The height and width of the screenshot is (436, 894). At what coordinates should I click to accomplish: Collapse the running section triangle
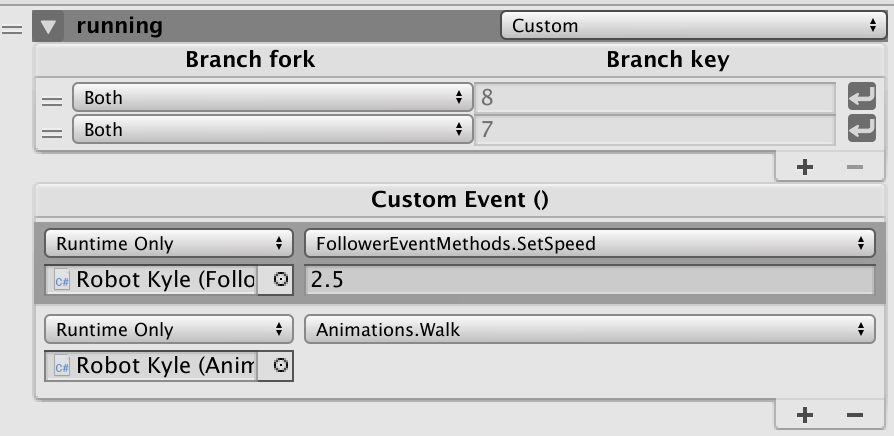(48, 27)
